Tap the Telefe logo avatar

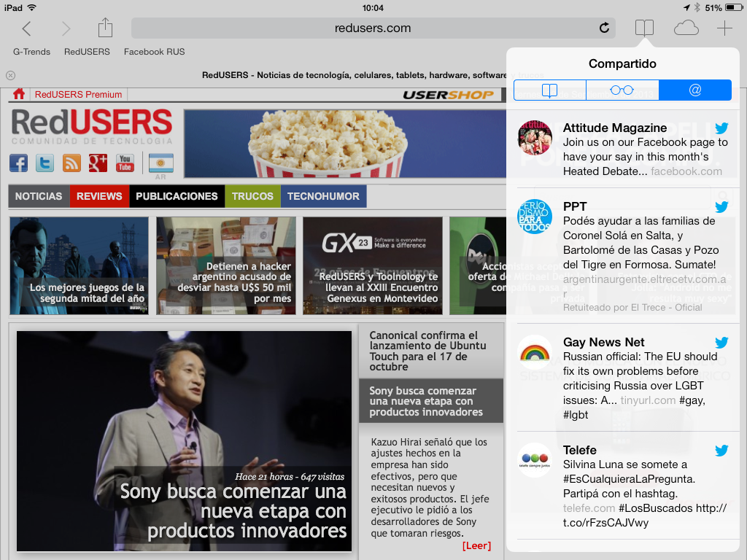[535, 460]
